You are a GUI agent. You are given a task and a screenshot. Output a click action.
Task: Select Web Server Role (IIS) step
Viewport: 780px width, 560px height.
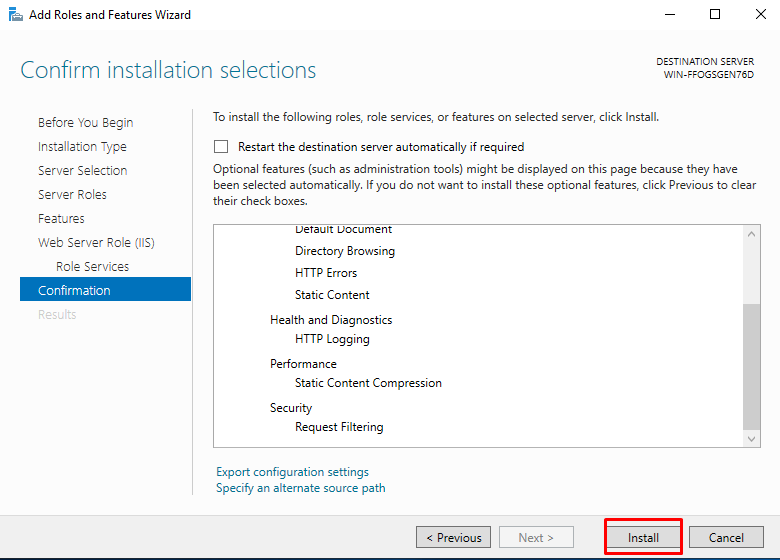[96, 242]
